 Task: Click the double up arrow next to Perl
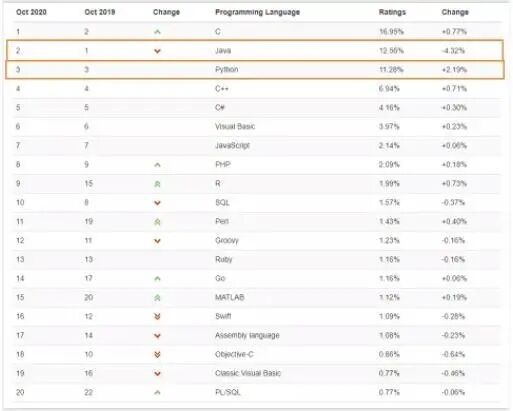(157, 222)
